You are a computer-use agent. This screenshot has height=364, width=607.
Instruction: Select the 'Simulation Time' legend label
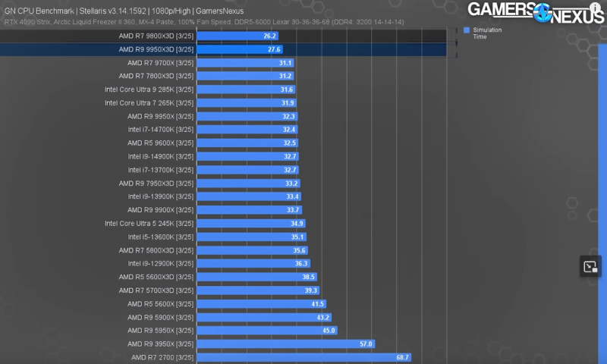487,33
